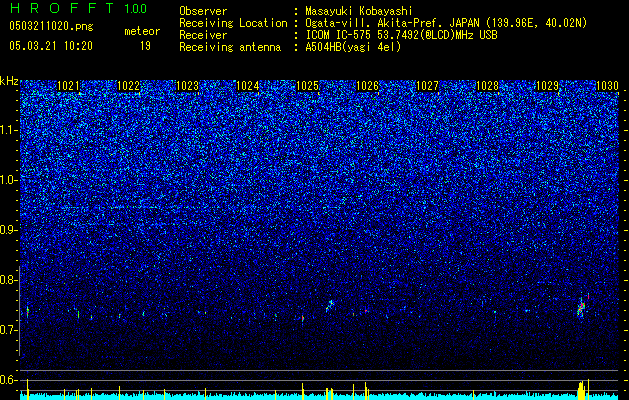629x400 pixels.
Task: Click the 1026 time marker
Action: (x=368, y=86)
